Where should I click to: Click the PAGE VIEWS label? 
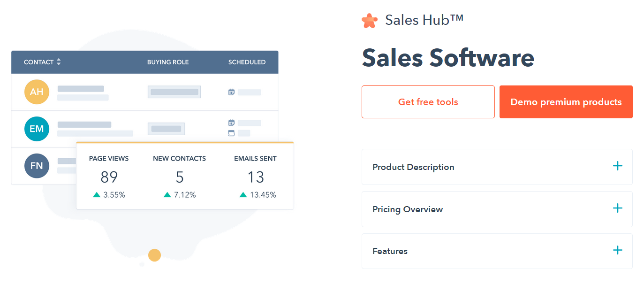point(109,159)
